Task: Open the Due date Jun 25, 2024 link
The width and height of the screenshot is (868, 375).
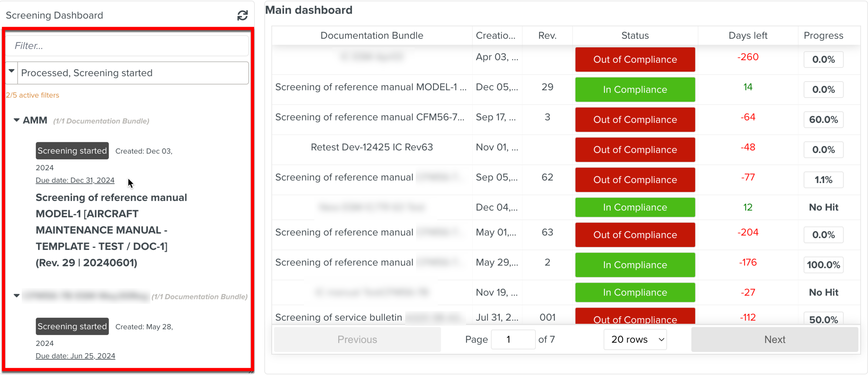Action: [75, 356]
